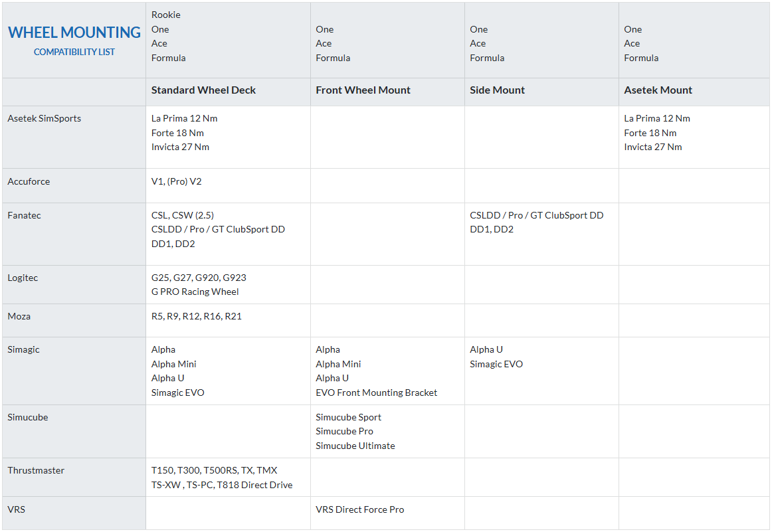Click TS-XW, TS-PC, T818 Direct Drive text

221,485
